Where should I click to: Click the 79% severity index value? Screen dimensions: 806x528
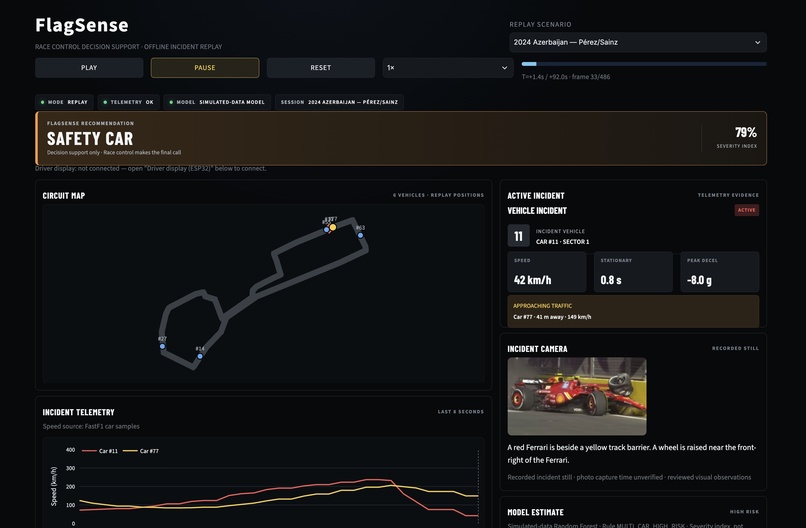click(746, 133)
